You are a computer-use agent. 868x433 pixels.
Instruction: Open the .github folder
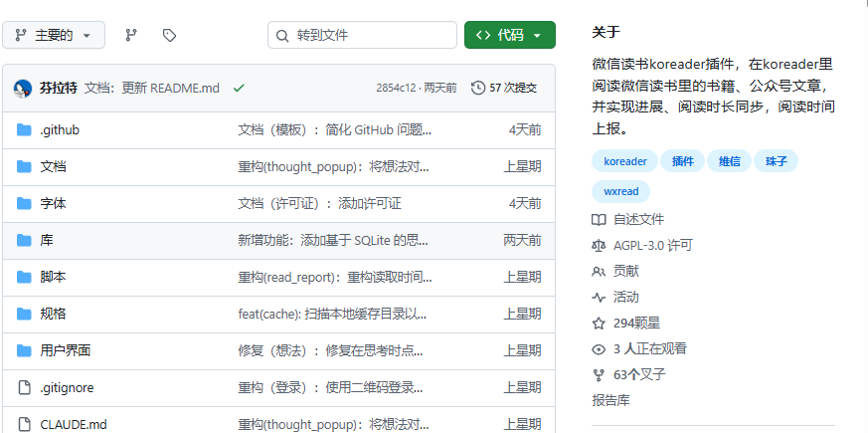tap(60, 129)
